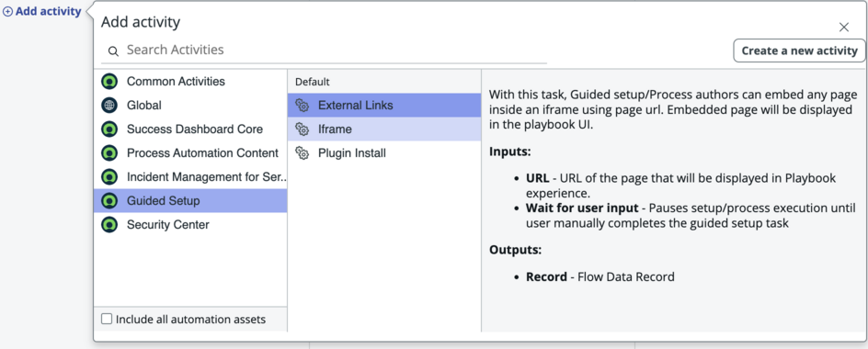Click the Incident Management for Ser.. icon
Image resolution: width=868 pixels, height=349 pixels.
(109, 177)
